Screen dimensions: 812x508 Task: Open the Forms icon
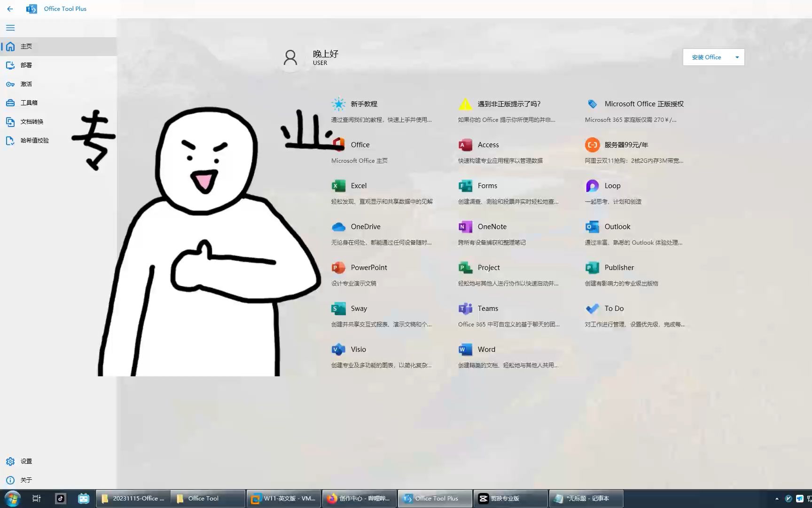[465, 186]
